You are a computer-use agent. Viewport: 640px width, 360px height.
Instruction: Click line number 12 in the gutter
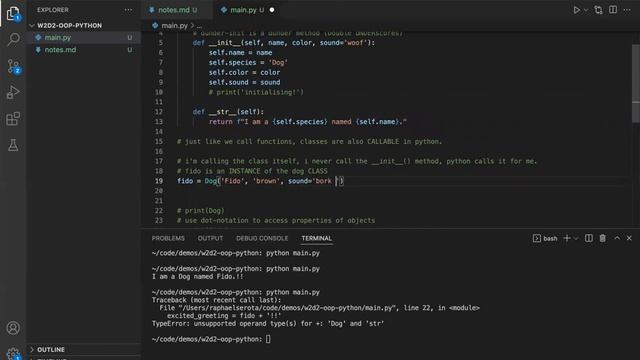point(159,112)
